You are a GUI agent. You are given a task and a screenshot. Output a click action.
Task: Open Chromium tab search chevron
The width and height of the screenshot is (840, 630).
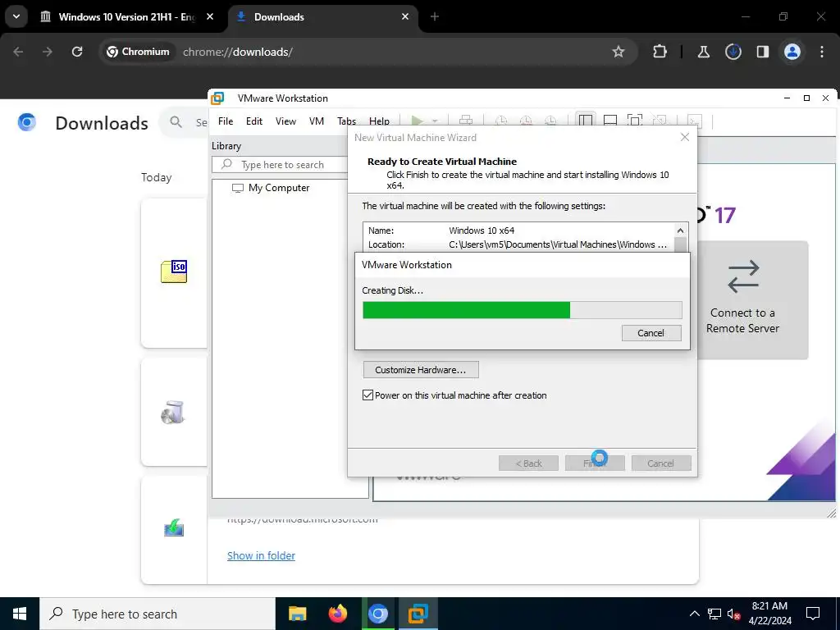[x=16, y=16]
